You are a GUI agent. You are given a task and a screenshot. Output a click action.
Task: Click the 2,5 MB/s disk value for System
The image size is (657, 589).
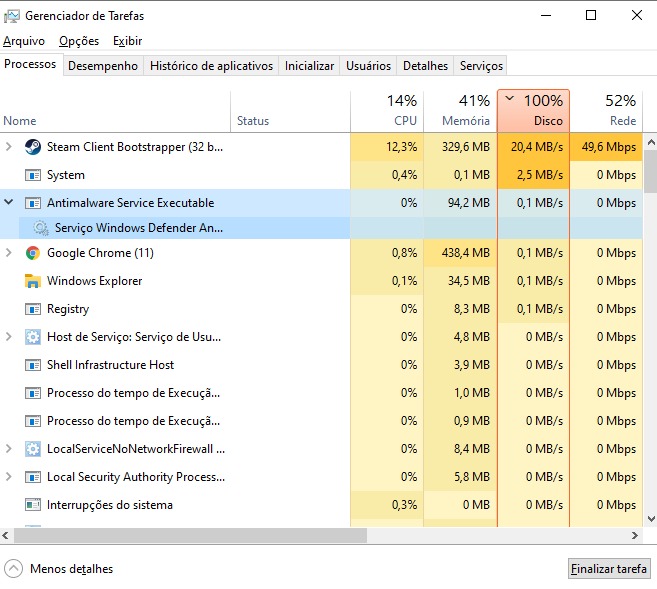click(x=540, y=175)
